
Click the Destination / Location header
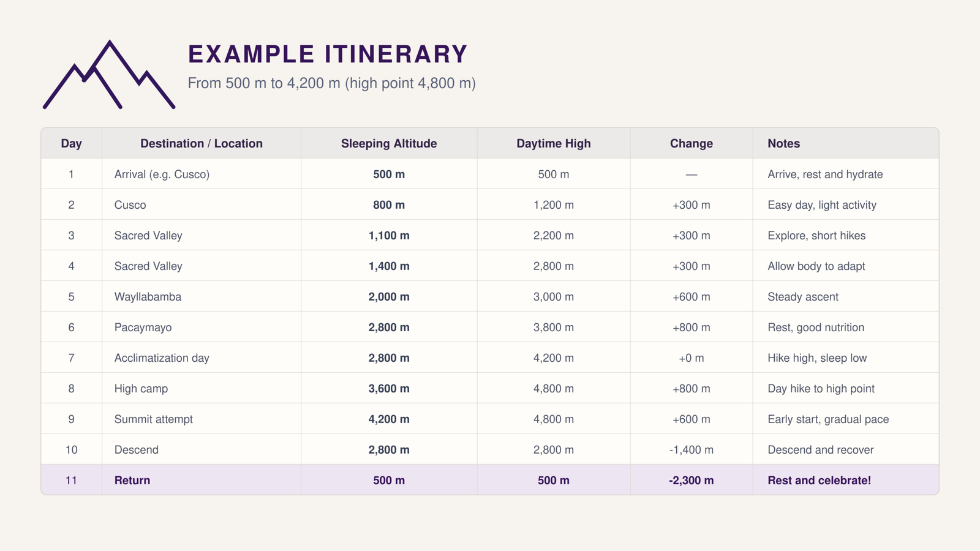(202, 143)
